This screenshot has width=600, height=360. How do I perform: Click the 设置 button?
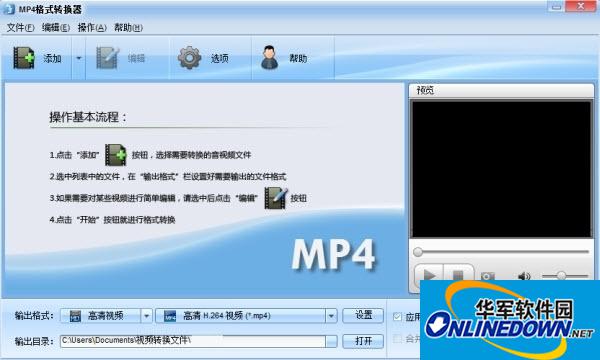pos(363,315)
